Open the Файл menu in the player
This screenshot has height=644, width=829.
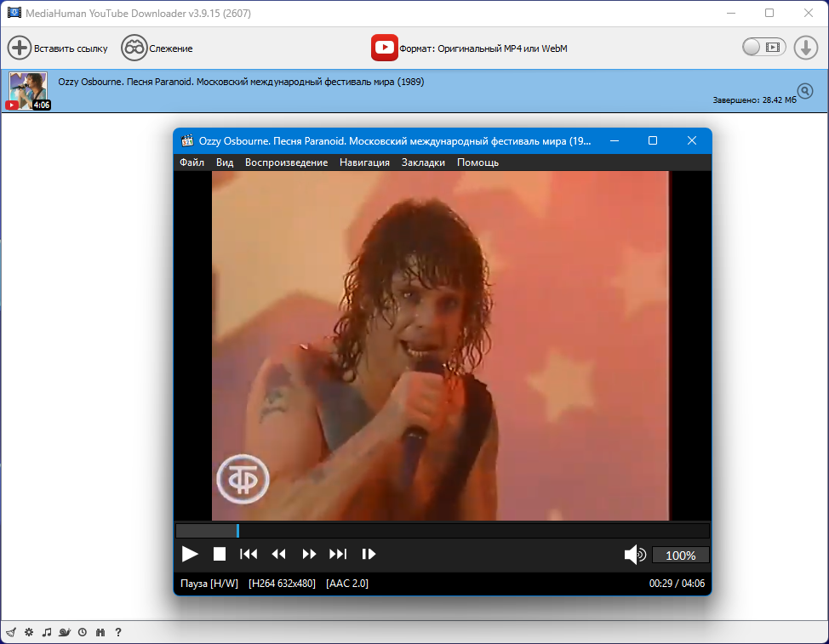[x=192, y=162]
